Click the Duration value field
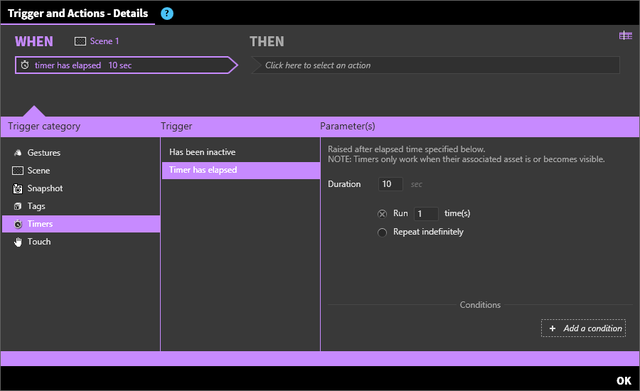Viewport: 640px width, 391px height. (390, 184)
